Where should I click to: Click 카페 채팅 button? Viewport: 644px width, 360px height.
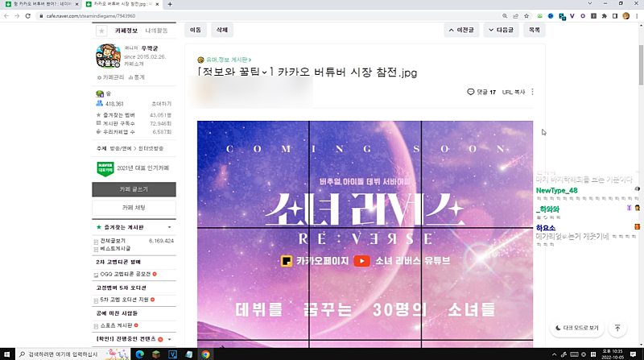coord(134,208)
